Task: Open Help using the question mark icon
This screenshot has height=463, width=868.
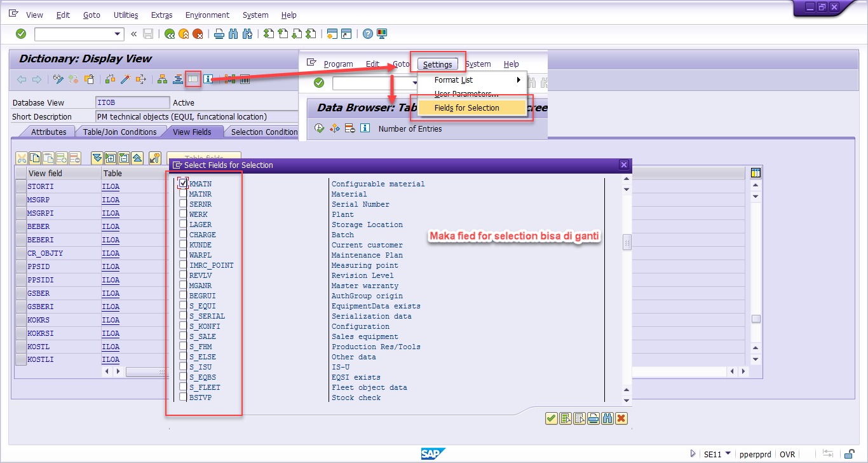Action: (x=368, y=34)
